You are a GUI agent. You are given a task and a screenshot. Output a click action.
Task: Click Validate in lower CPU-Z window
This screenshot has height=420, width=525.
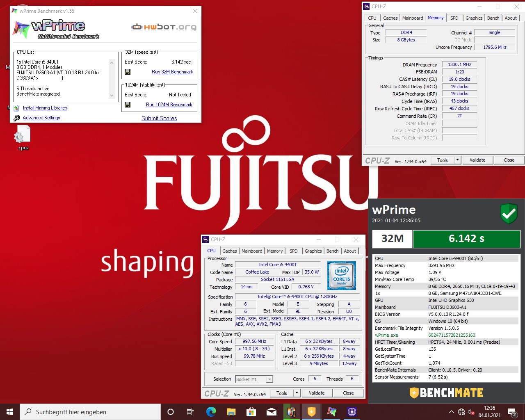(x=317, y=393)
